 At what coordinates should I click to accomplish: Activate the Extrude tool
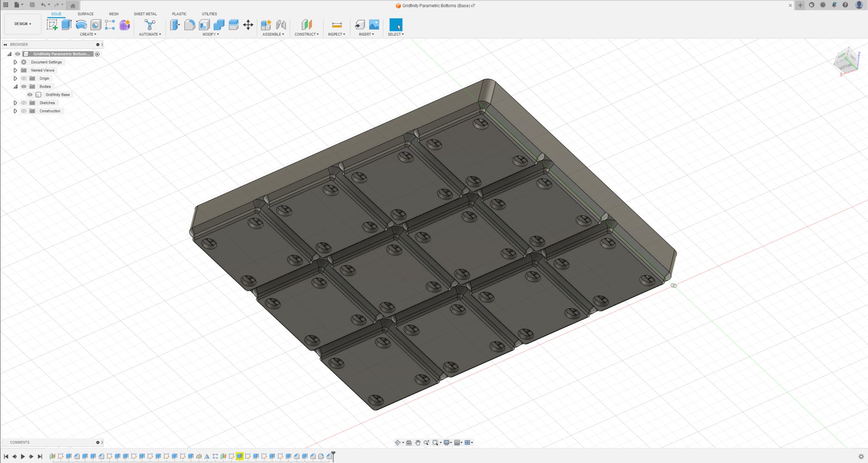coord(66,25)
